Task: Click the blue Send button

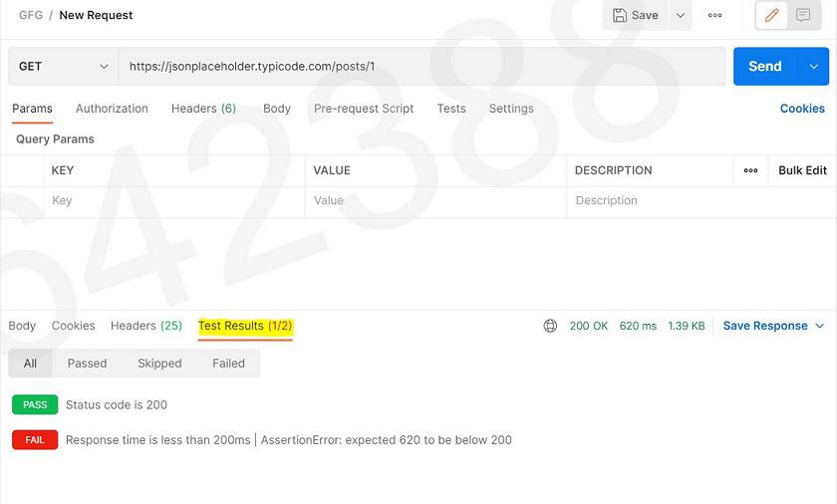Action: [x=765, y=66]
